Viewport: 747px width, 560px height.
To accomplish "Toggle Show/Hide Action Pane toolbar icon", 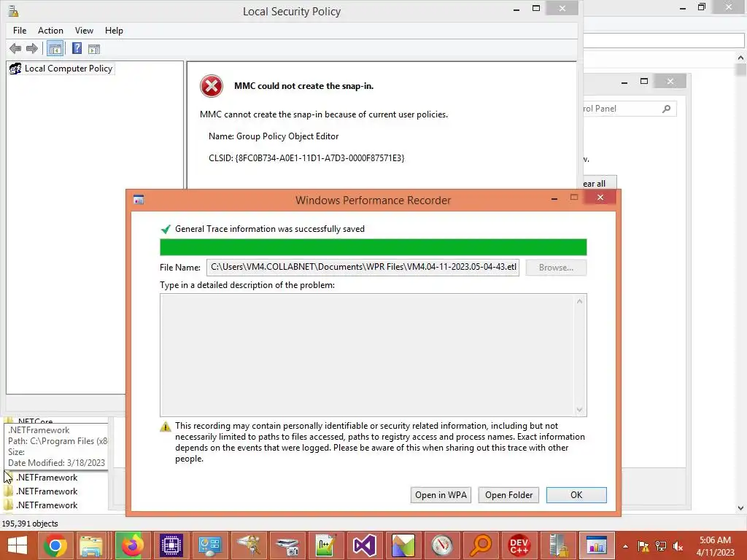I will (94, 49).
